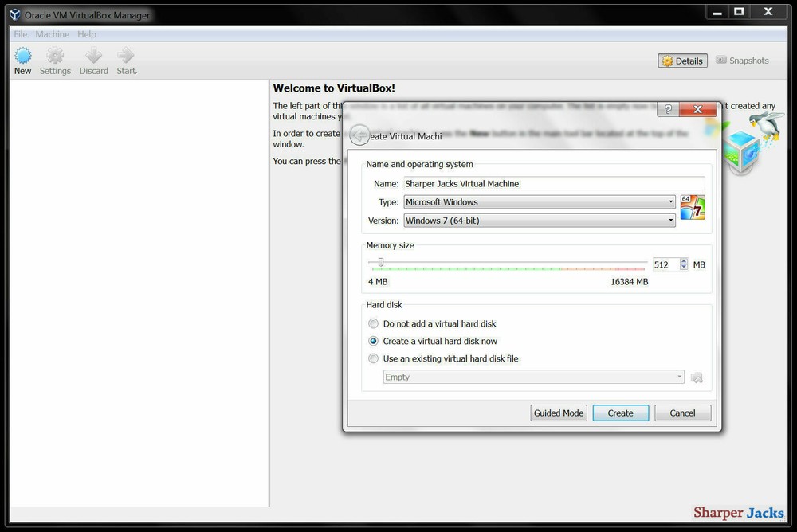
Task: Enable 'Create a virtual hard disk now'
Action: click(373, 341)
